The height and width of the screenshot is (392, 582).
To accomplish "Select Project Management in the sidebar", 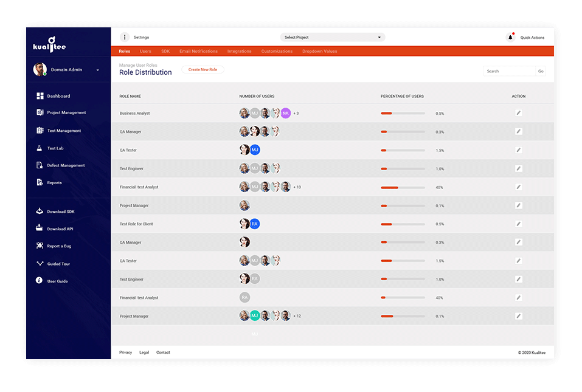I will 66,112.
